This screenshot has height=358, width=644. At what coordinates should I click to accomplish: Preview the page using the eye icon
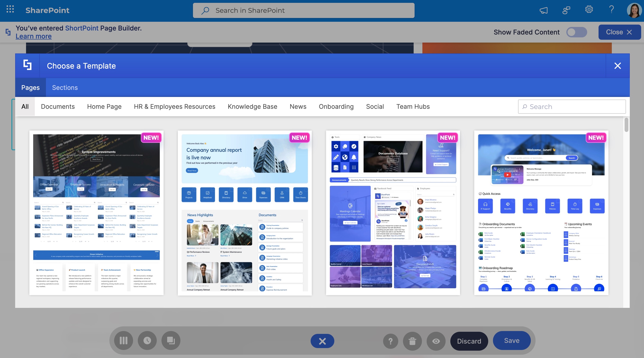pyautogui.click(x=436, y=341)
